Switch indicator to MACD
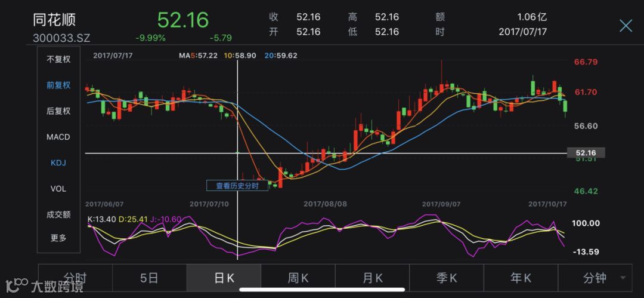This screenshot has height=298, width=644. [x=58, y=137]
